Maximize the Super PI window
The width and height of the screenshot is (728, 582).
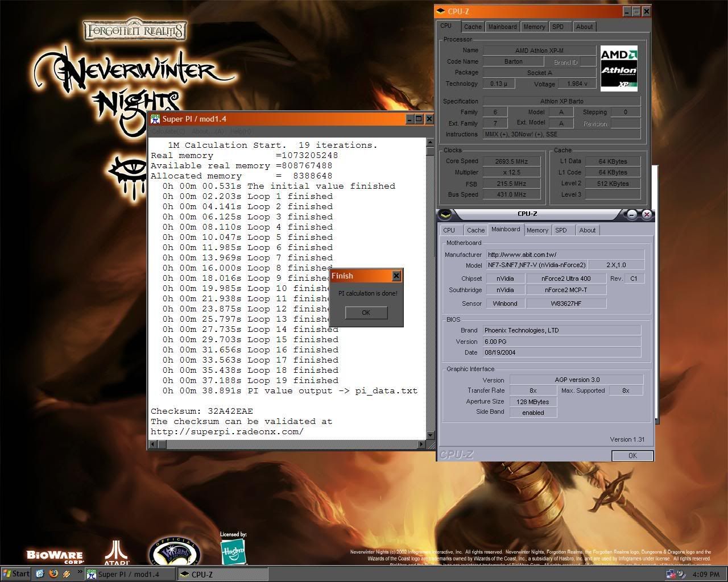pos(419,119)
